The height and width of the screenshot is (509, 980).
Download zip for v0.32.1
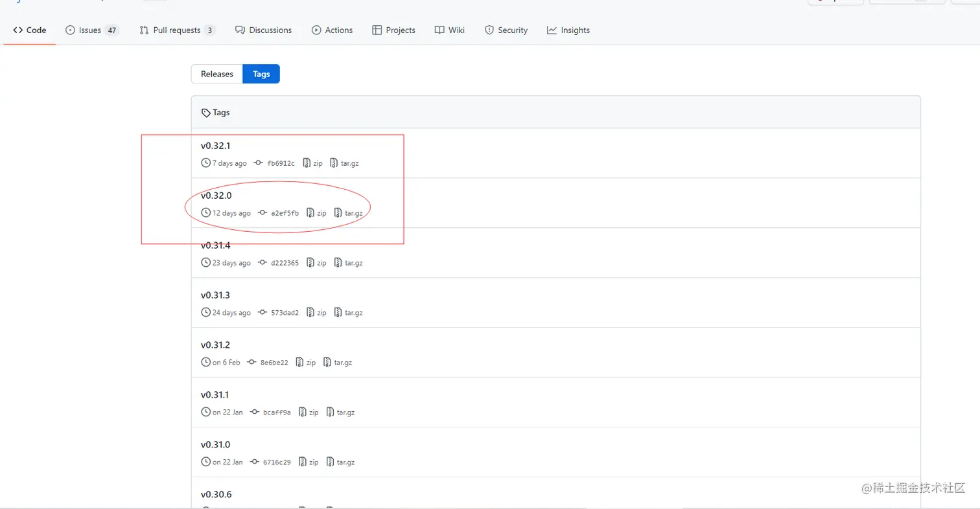pos(312,163)
